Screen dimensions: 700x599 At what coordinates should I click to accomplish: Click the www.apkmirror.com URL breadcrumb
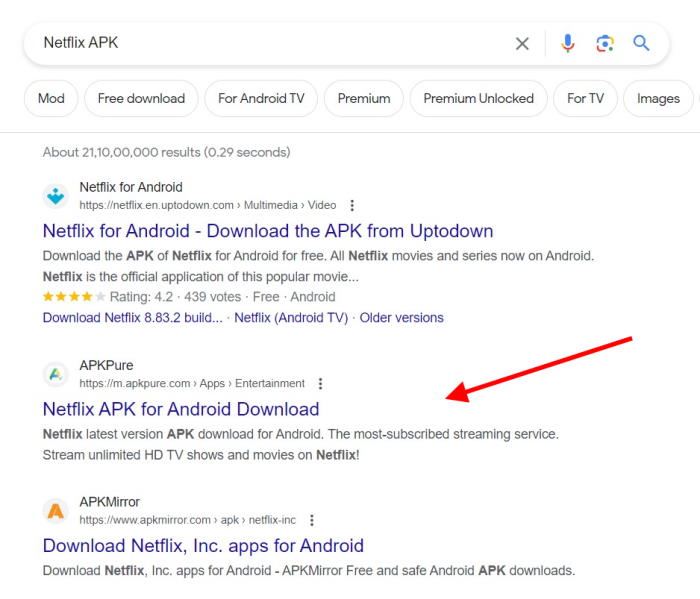pos(188,520)
